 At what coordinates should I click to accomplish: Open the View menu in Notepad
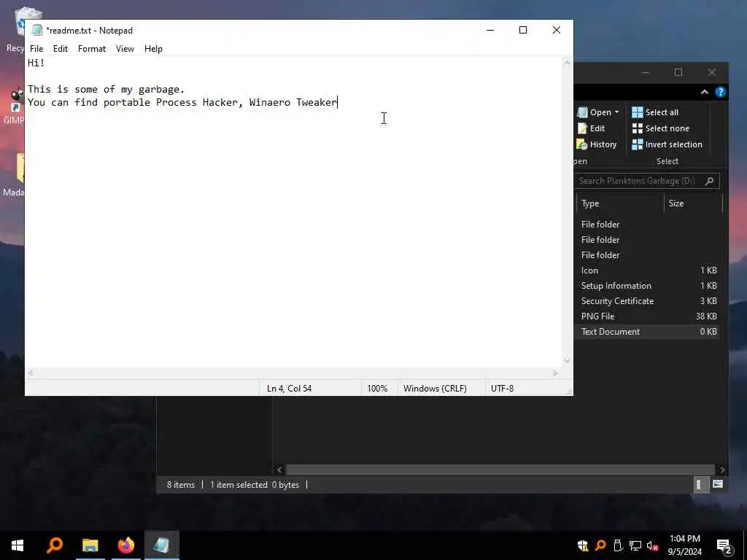point(125,49)
